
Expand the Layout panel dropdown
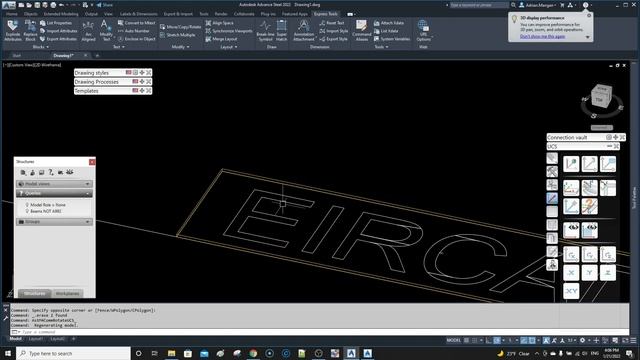229,47
